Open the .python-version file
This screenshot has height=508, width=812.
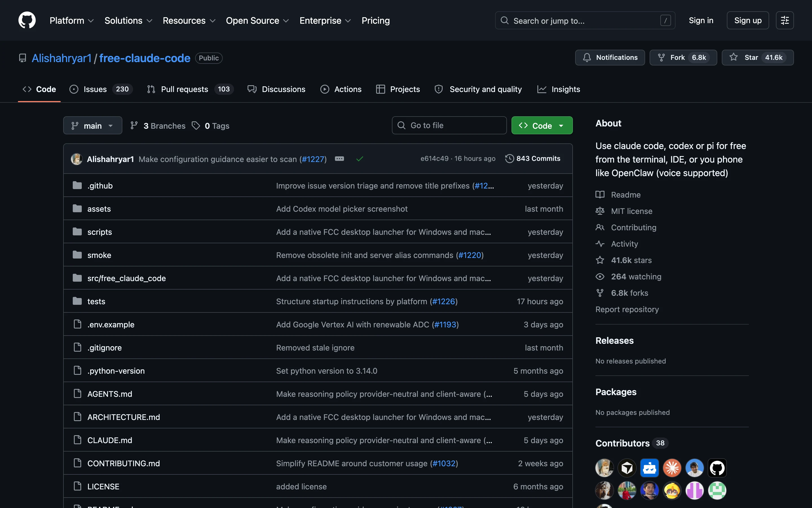pyautogui.click(x=116, y=371)
